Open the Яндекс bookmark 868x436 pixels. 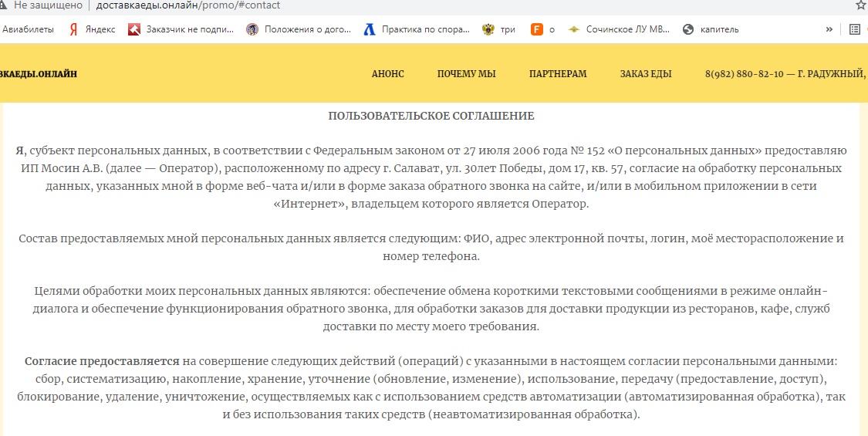coord(93,29)
